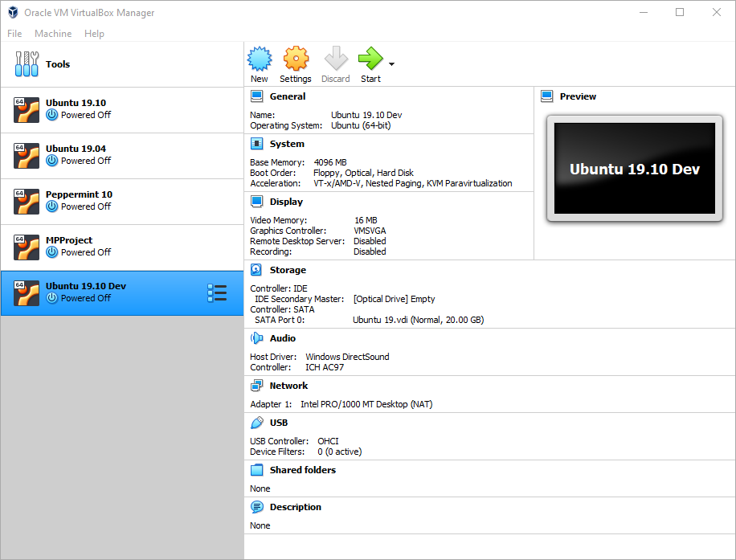Click the Preview section monitor icon
The image size is (736, 560).
(x=547, y=96)
